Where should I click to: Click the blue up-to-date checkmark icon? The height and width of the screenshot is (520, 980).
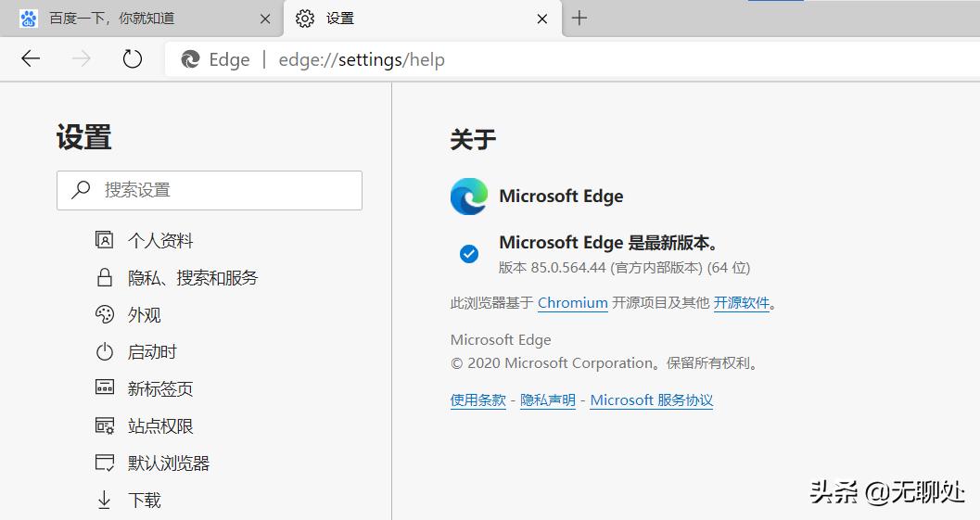(x=469, y=254)
